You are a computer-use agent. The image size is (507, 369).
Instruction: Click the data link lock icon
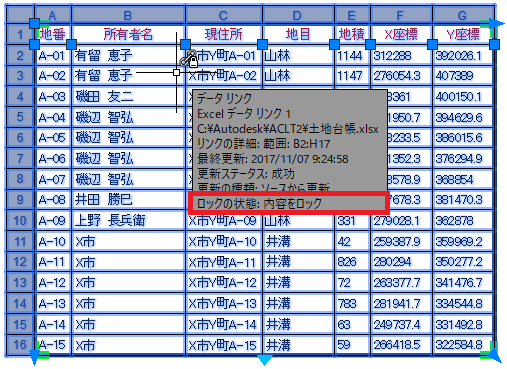click(189, 59)
